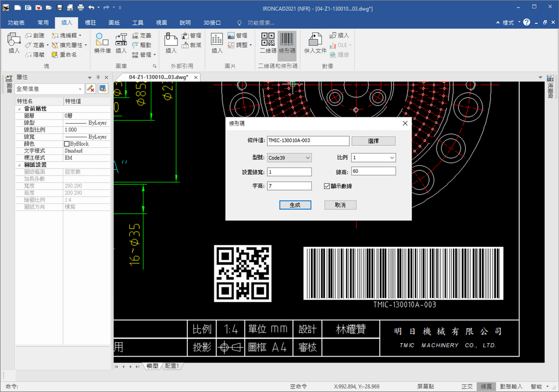
Task: Toggle 線寬 lineweight display in status bar
Action: 486,386
